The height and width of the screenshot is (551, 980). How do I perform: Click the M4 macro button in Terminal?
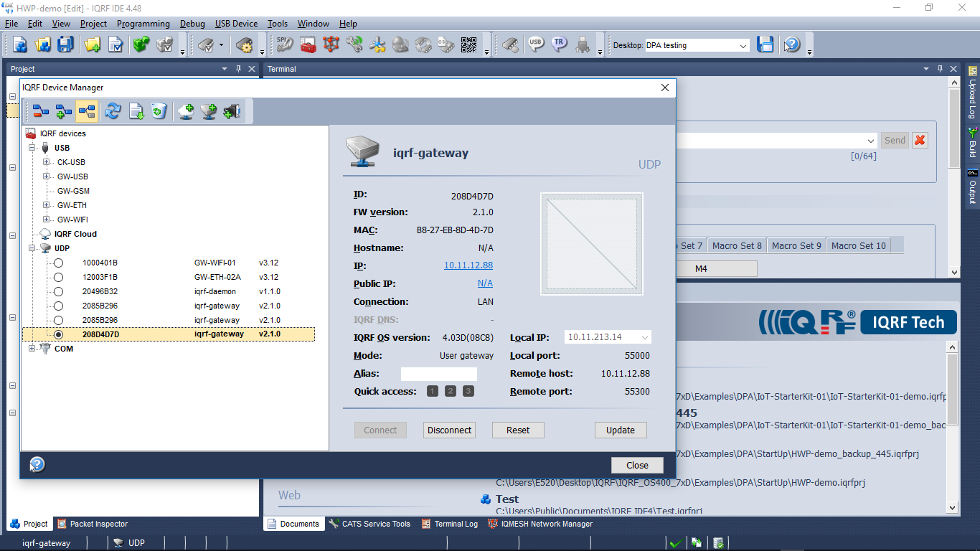pyautogui.click(x=701, y=269)
